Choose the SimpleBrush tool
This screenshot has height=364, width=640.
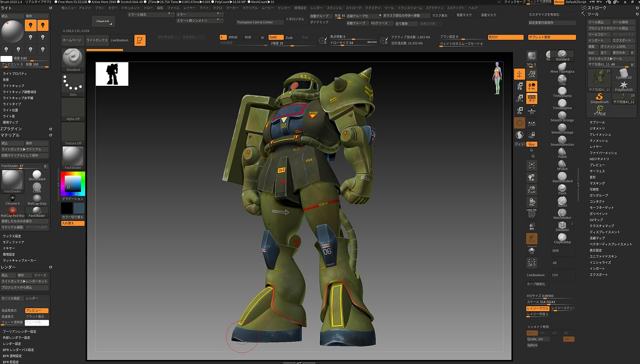point(599,98)
